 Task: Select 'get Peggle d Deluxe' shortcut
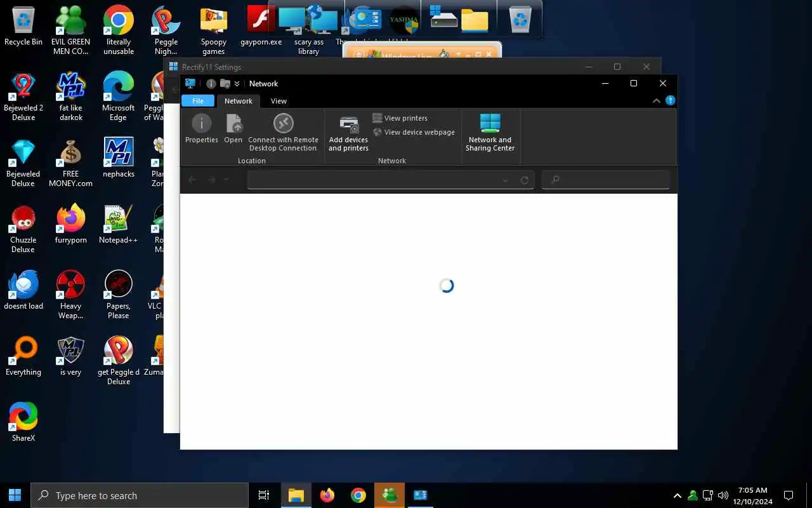tap(118, 361)
